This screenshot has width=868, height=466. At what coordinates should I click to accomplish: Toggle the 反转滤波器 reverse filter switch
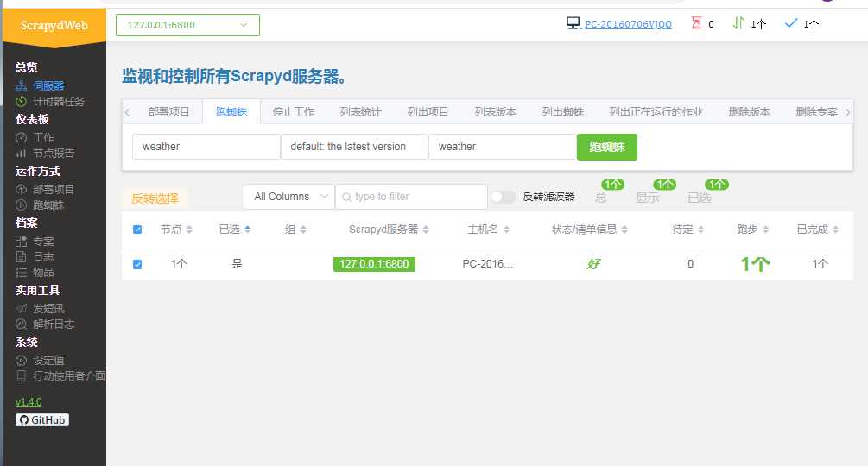(503, 197)
